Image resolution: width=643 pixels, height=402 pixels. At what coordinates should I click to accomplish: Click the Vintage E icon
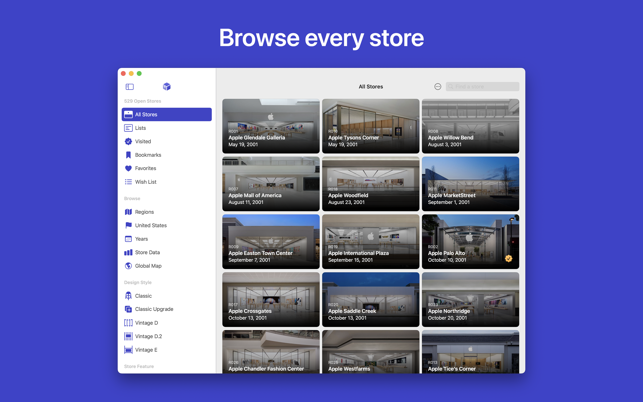click(128, 350)
